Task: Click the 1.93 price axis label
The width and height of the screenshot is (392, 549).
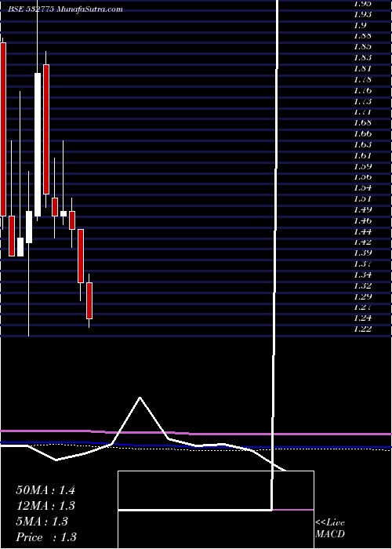Action: click(x=362, y=14)
